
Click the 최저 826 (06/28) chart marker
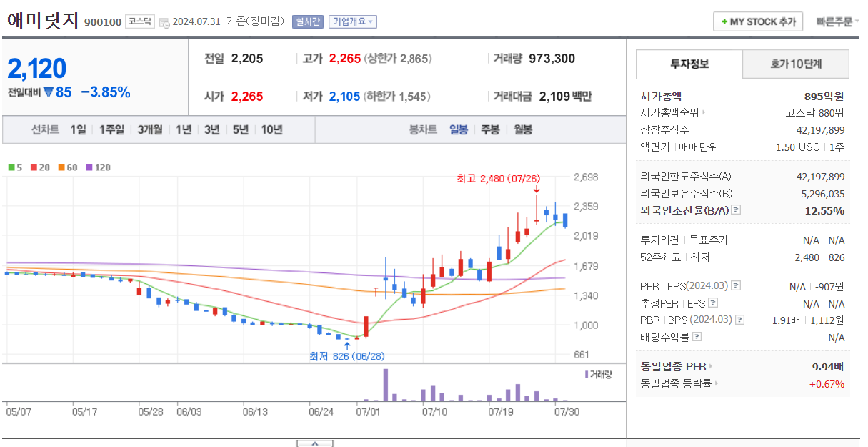(346, 355)
